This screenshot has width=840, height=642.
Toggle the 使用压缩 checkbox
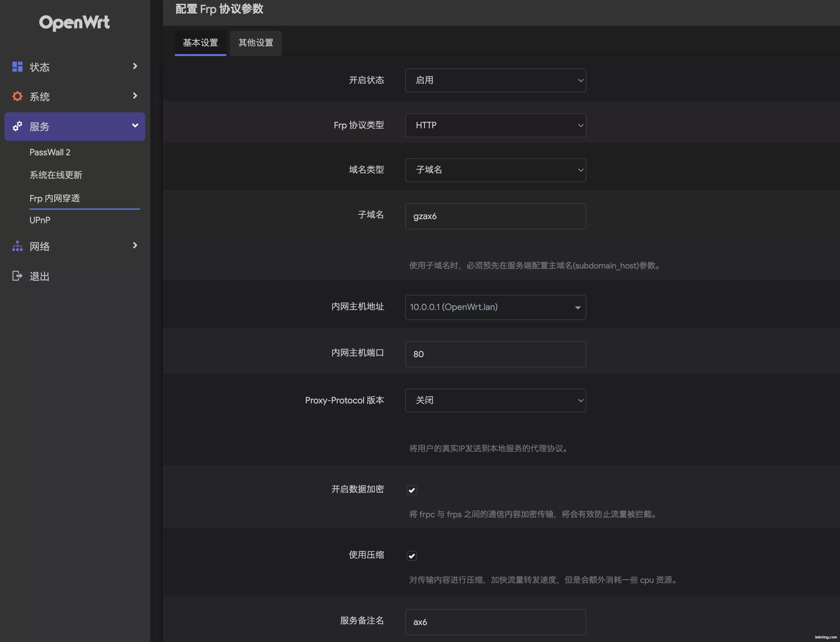pyautogui.click(x=412, y=556)
